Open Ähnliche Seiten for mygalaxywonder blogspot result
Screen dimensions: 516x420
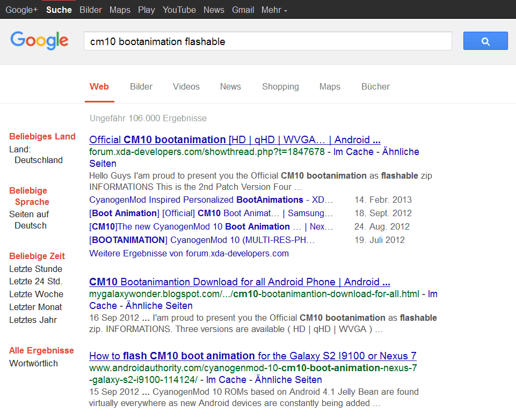[x=159, y=306]
